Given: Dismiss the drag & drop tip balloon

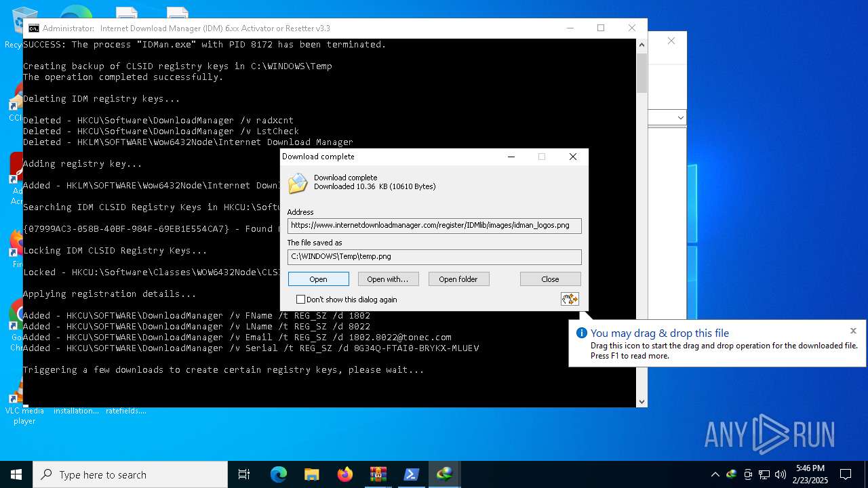Looking at the screenshot, I should [x=853, y=331].
